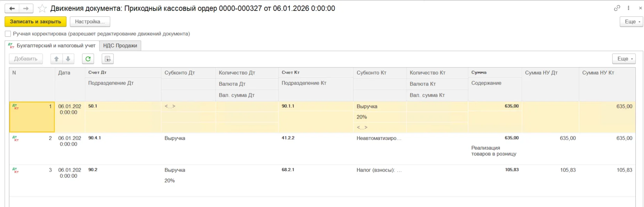The image size is (644, 207).
Task: Go back with the left arrow button
Action: click(x=12, y=8)
